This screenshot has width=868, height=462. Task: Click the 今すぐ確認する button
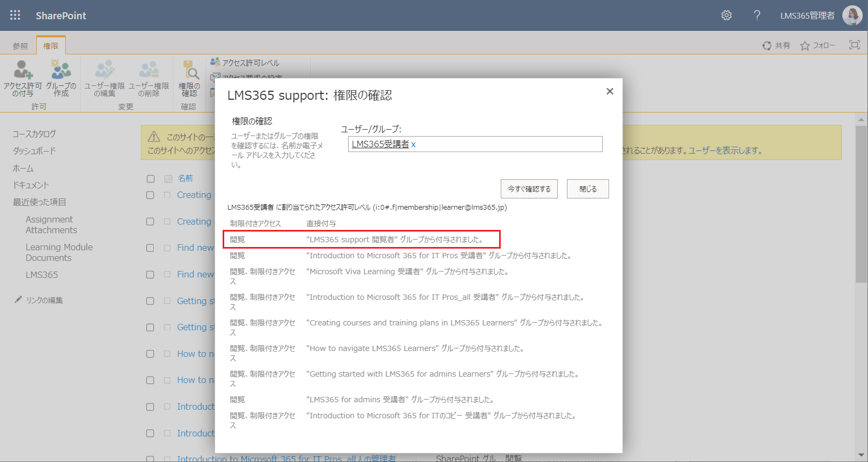529,189
